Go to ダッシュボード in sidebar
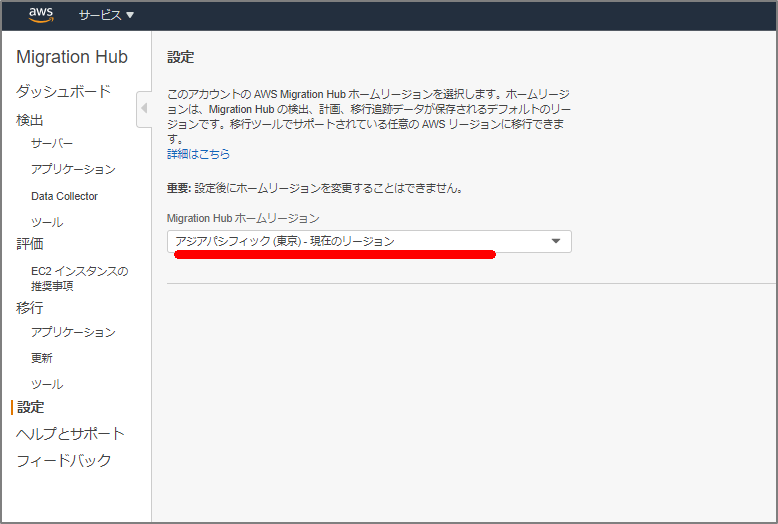This screenshot has height=524, width=778. coord(63,91)
